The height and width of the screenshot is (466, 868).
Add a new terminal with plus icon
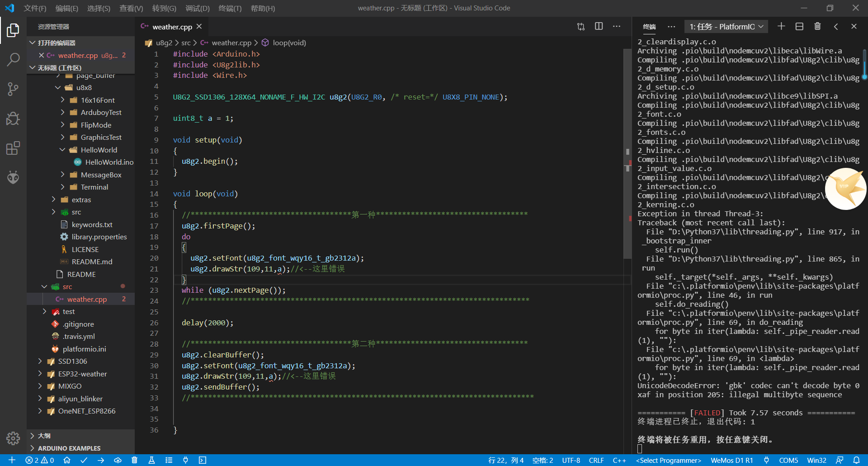(781, 26)
